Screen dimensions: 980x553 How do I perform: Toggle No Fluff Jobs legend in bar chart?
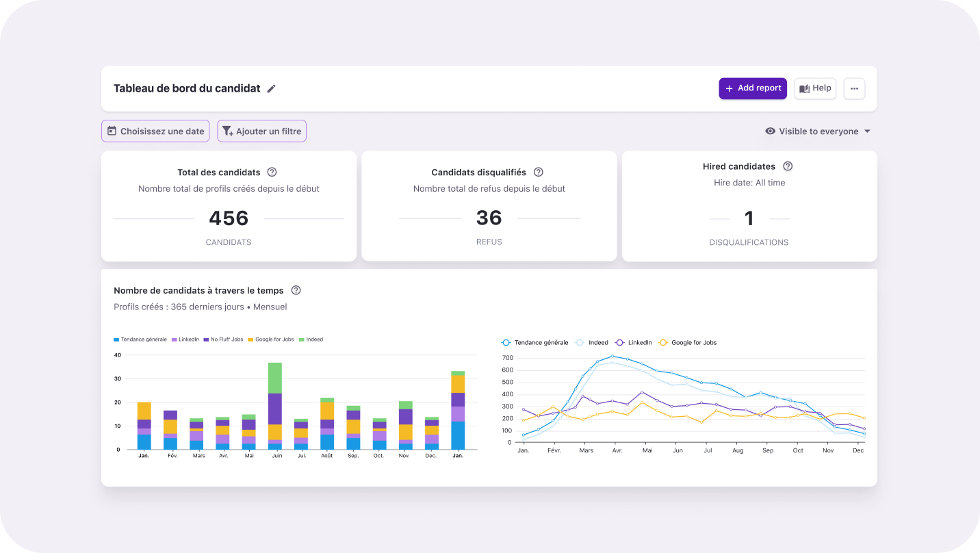point(223,339)
